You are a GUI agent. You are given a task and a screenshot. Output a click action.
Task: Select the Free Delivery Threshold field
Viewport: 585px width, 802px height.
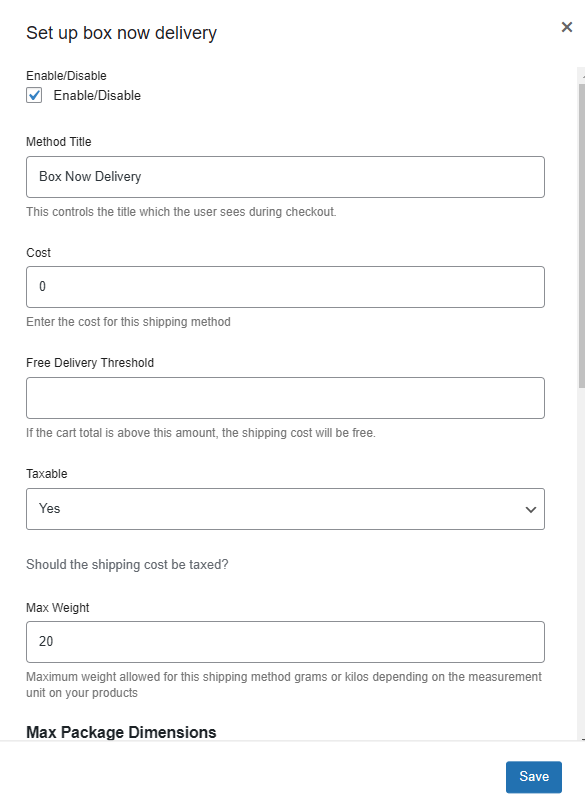tap(285, 398)
